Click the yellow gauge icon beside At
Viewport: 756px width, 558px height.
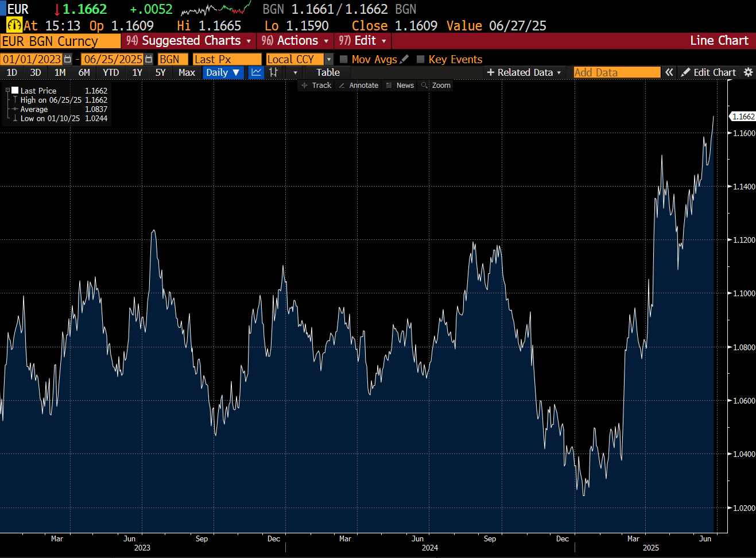click(14, 25)
